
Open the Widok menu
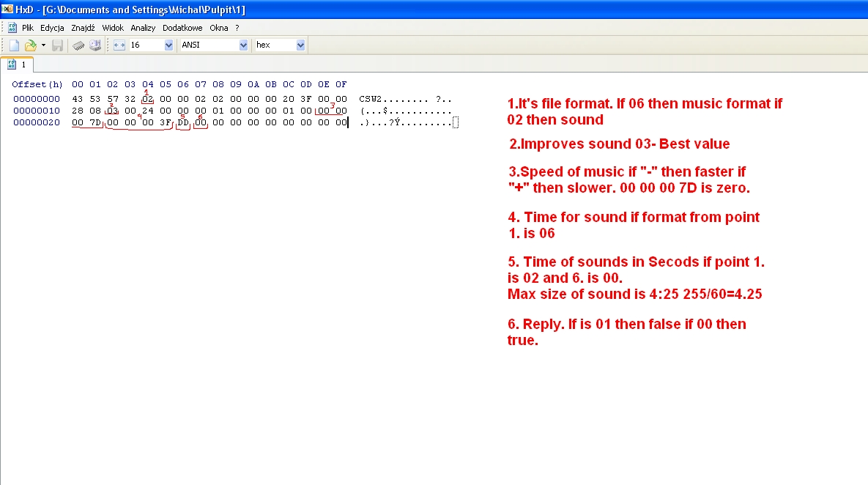[x=113, y=28]
